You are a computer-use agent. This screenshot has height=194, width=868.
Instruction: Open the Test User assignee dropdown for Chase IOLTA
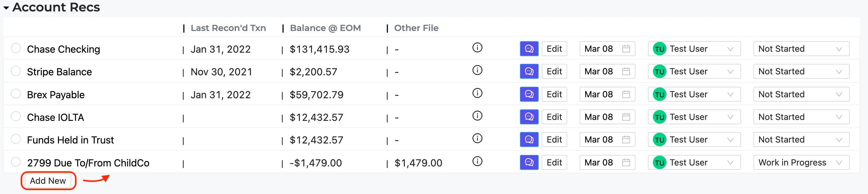(x=694, y=117)
